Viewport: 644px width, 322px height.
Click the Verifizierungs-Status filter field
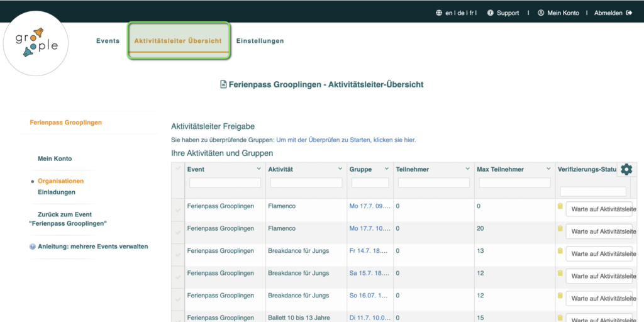pyautogui.click(x=593, y=192)
